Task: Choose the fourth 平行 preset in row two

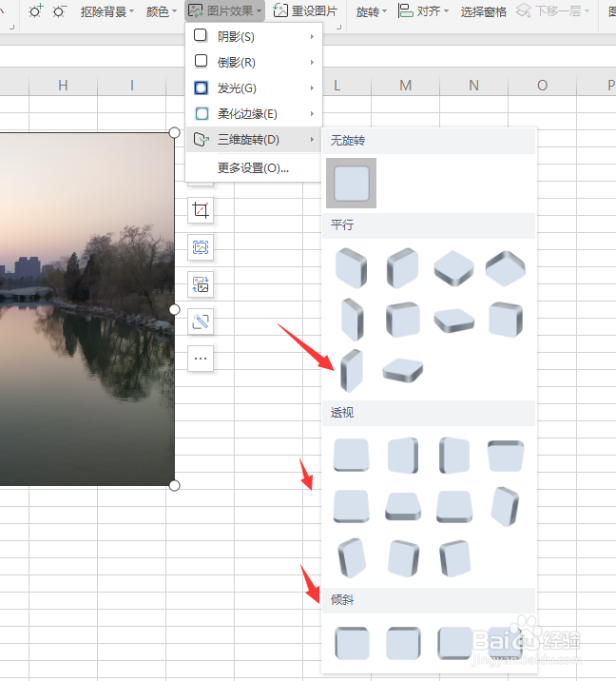Action: pyautogui.click(x=506, y=320)
